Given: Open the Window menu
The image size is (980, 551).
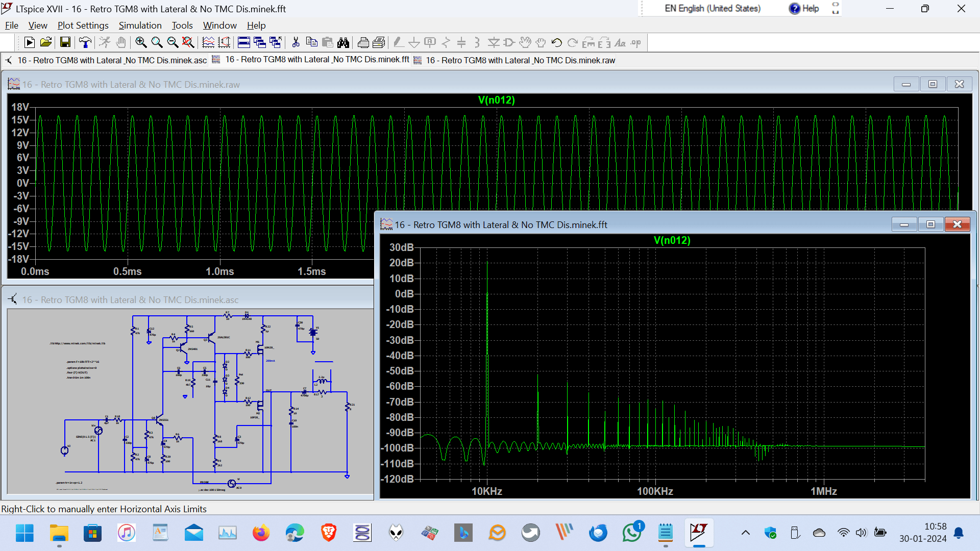Looking at the screenshot, I should pos(219,26).
